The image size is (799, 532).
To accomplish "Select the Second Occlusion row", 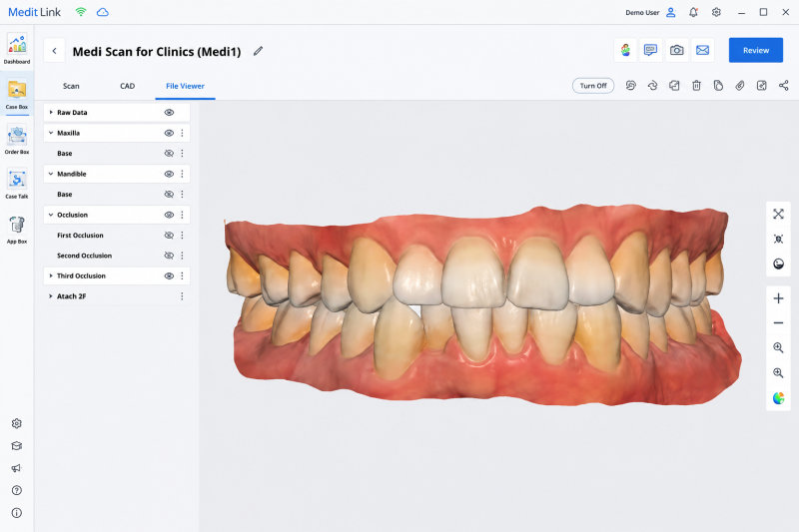I will [x=117, y=256].
